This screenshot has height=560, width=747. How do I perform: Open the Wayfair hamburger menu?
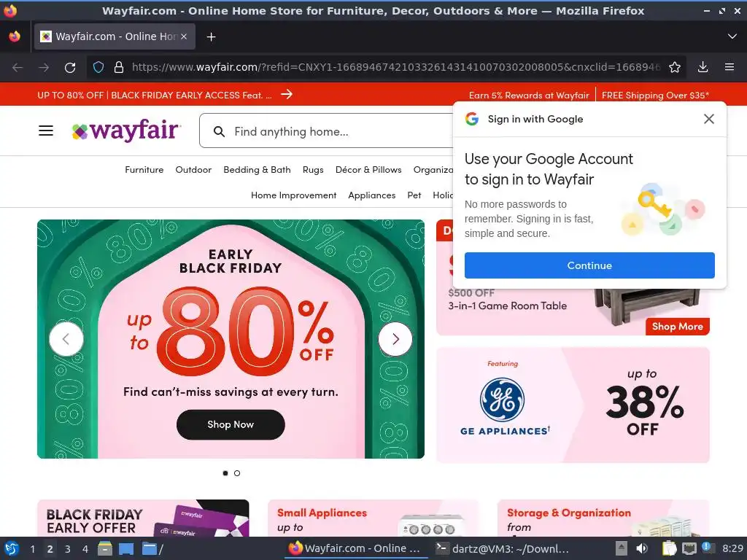click(x=46, y=131)
